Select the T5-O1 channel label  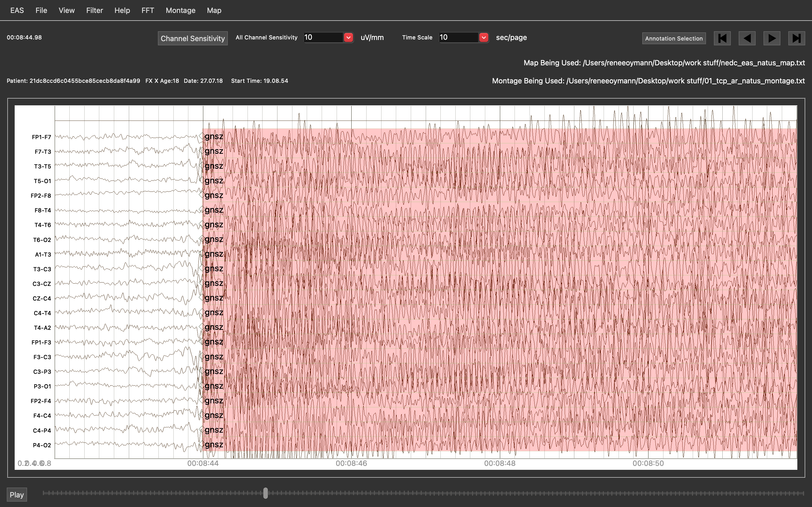click(x=42, y=181)
